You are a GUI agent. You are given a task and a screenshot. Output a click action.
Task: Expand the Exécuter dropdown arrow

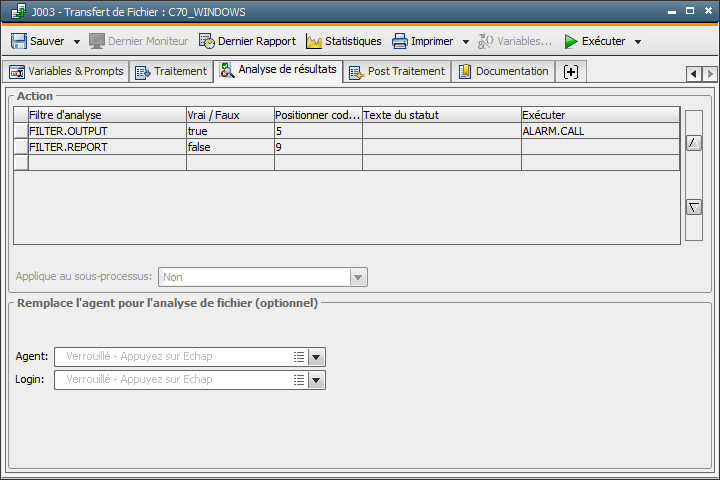coord(638,42)
